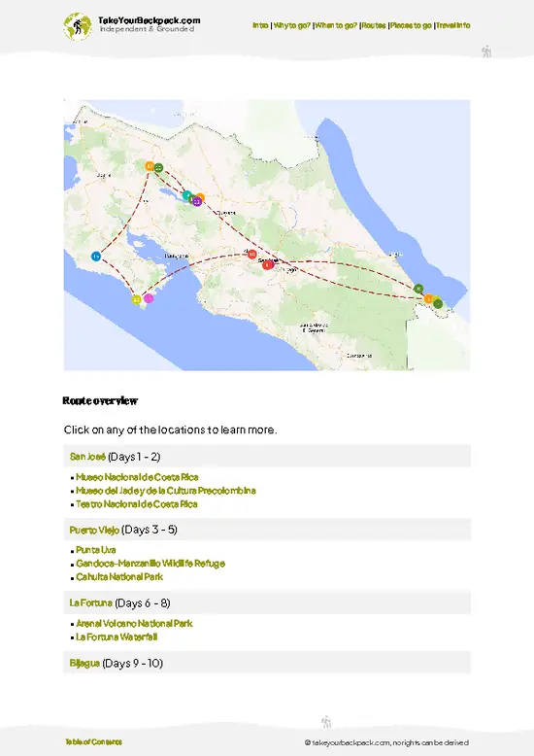
Task: Select the blue map marker on the west coast
Action: [x=96, y=256]
